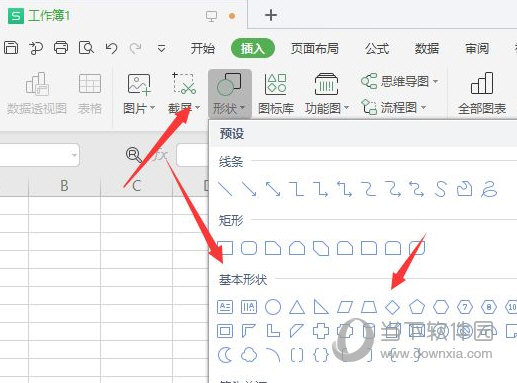The image size is (517, 383).
Task: Choose the elbow arrow connector shape
Action: tap(321, 189)
